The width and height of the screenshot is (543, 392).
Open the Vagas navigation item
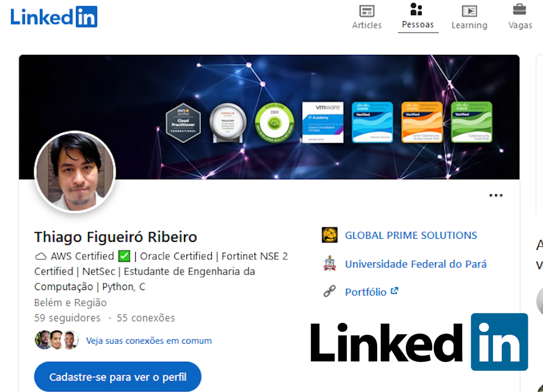[520, 17]
